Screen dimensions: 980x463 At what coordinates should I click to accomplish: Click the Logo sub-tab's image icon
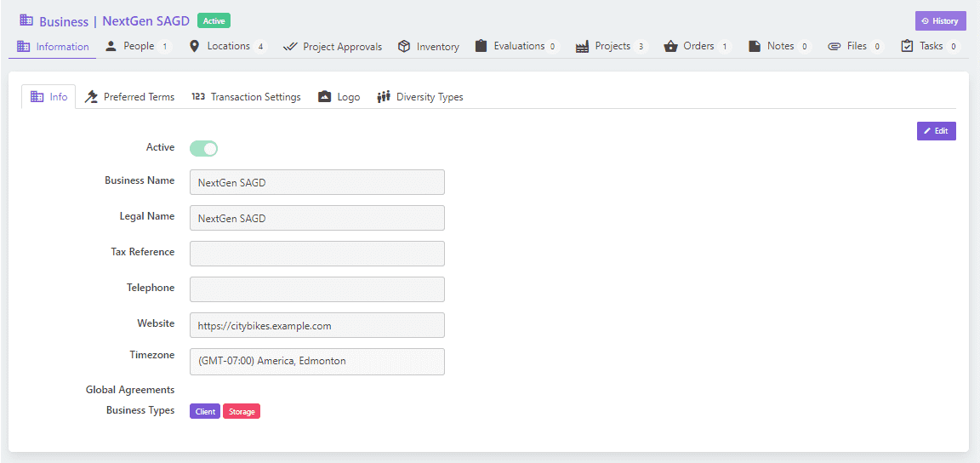[x=324, y=97]
